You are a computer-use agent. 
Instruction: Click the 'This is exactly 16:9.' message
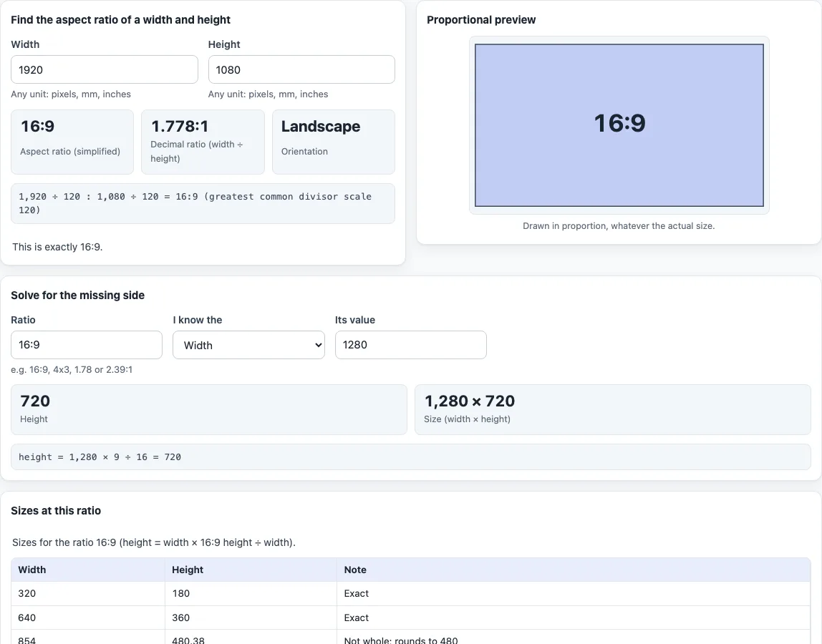(x=57, y=247)
